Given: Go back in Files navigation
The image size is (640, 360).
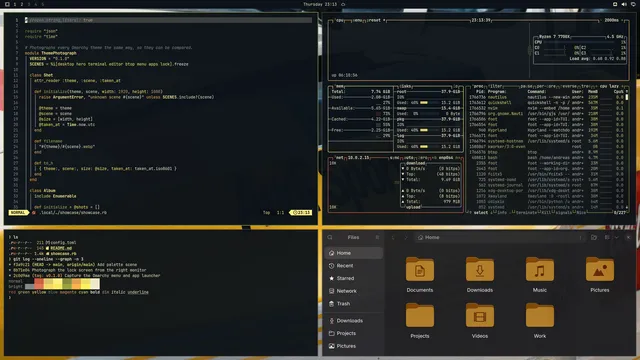Looking at the screenshot, I should [x=393, y=237].
